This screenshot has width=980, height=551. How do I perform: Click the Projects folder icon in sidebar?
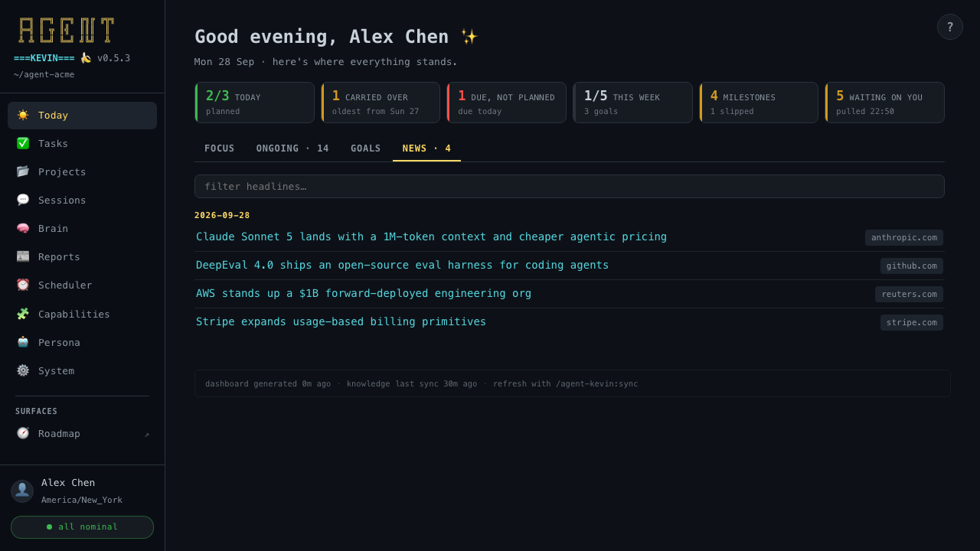(23, 171)
